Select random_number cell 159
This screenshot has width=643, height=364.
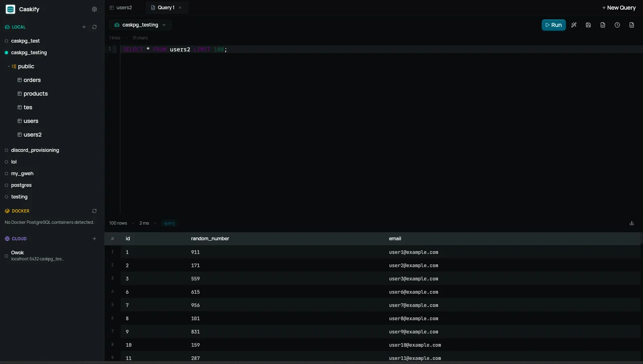[195, 345]
